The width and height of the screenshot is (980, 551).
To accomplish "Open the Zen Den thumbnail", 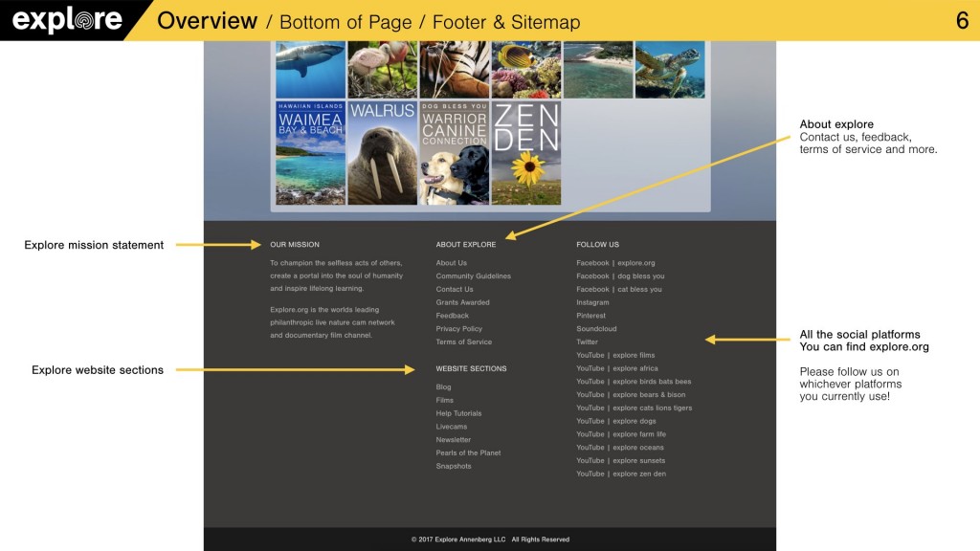I will pos(525,153).
